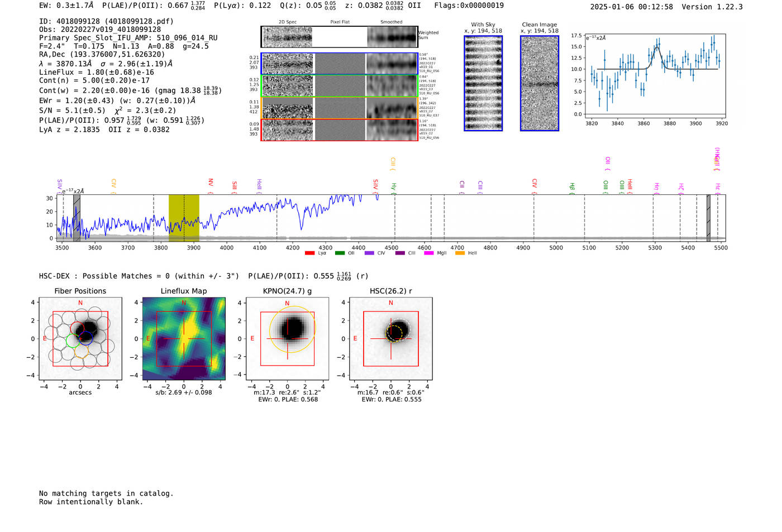Click the red Lyα legend swatch
This screenshot has height=532, width=782.
tap(310, 253)
